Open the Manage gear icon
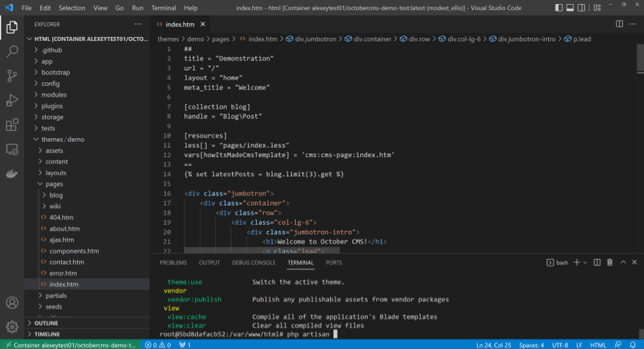The width and height of the screenshot is (644, 349). click(x=12, y=327)
